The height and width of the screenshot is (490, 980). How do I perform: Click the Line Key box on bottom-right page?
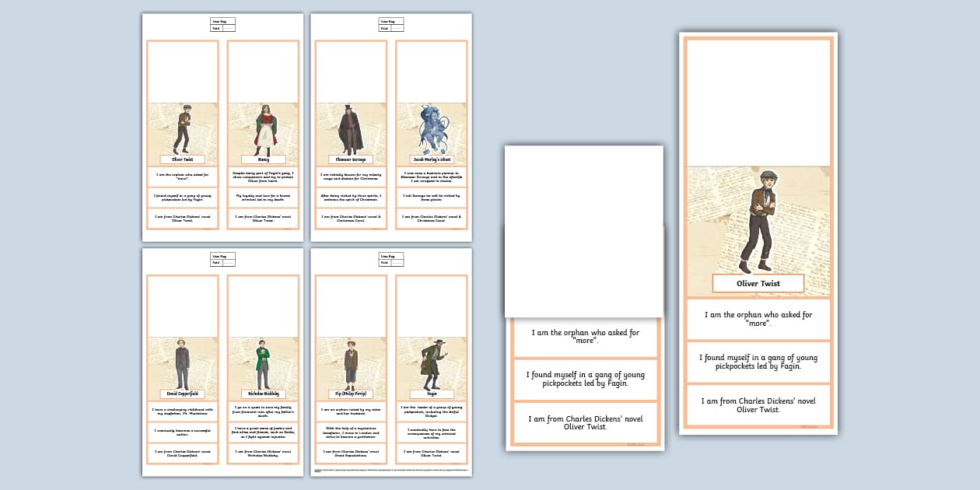pos(391,260)
